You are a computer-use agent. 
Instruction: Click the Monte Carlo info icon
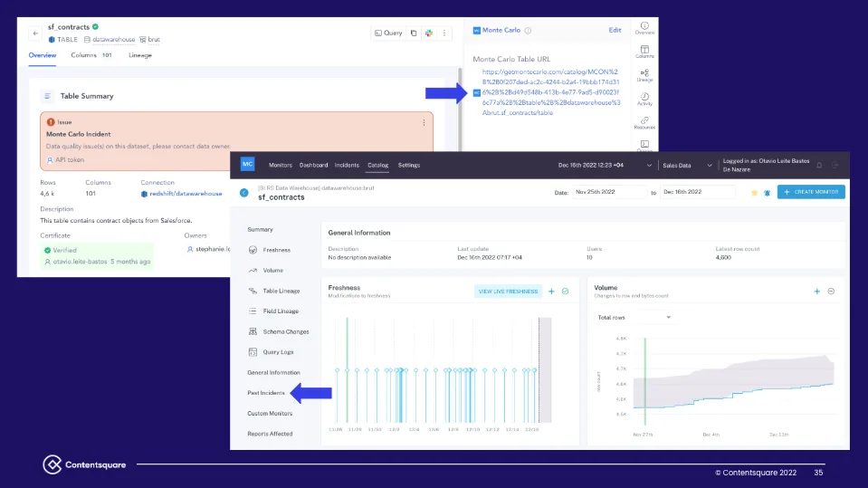click(528, 31)
